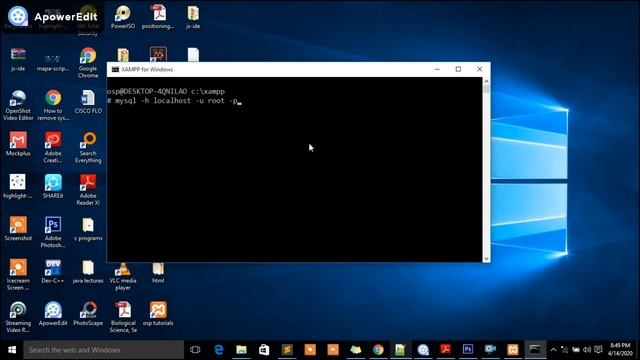This screenshot has width=640, height=360.
Task: Switch to Adobe Reader on the taskbar
Action: pos(445,350)
